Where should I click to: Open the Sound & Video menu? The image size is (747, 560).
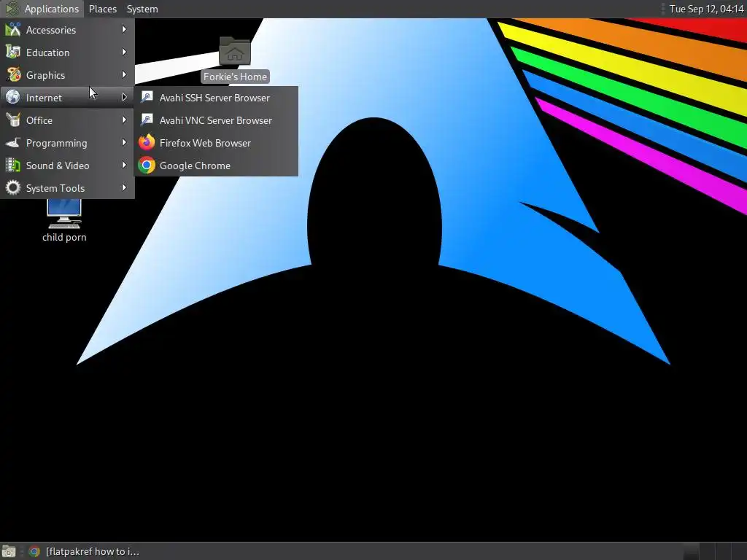(x=67, y=166)
